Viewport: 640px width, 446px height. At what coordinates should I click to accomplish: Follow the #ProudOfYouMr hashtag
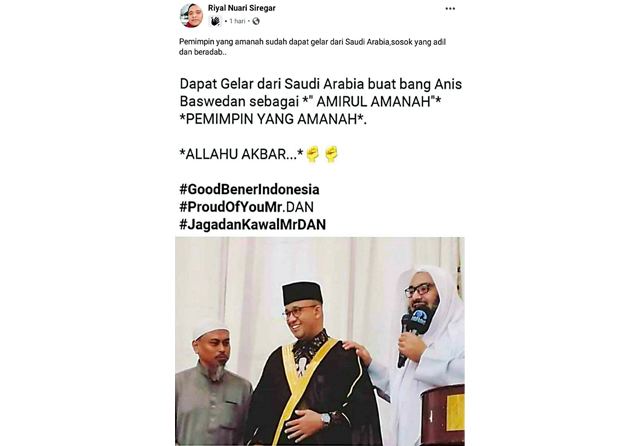[x=231, y=207]
